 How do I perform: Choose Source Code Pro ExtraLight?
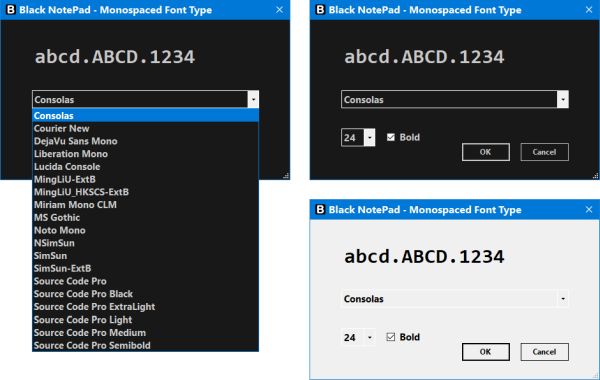pos(145,307)
